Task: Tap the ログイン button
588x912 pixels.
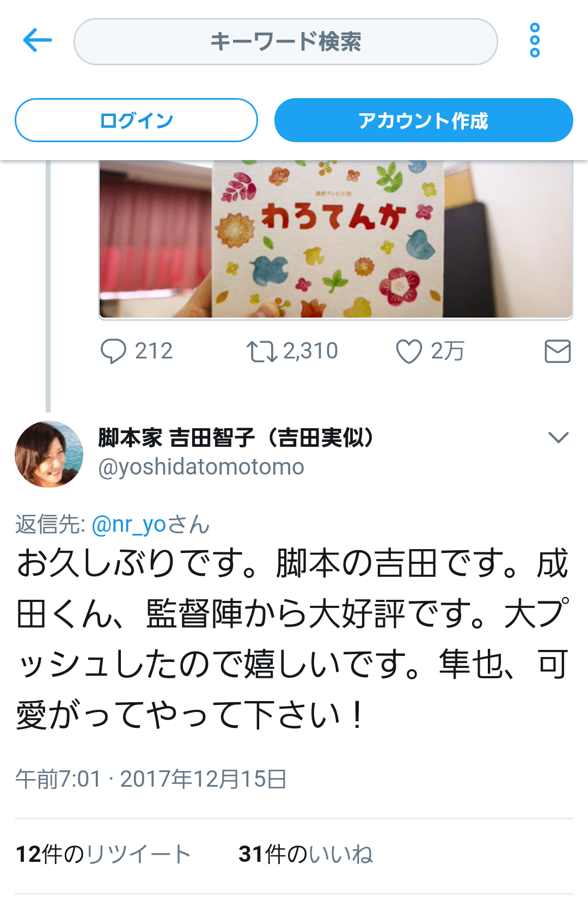Action: [x=136, y=120]
